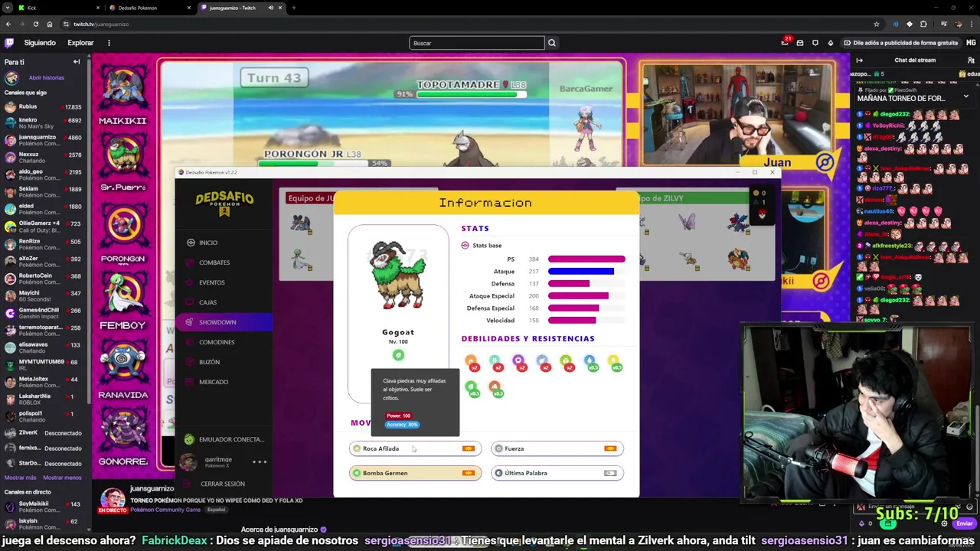This screenshot has height=551, width=980.
Task: Open Nexxuz channel in sidebar
Action: pyautogui.click(x=44, y=158)
